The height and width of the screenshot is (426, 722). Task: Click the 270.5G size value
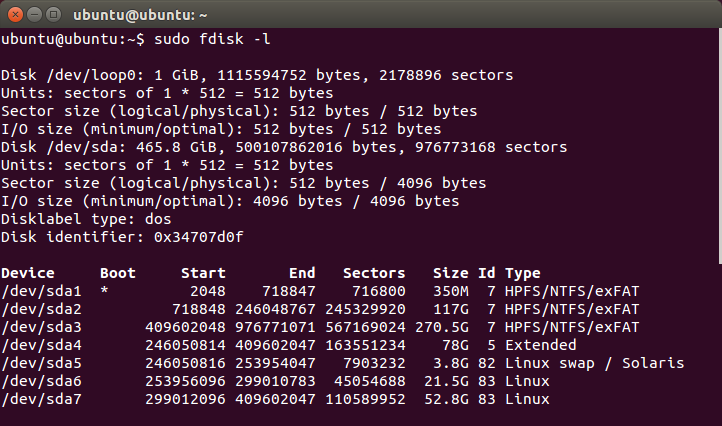(x=442, y=327)
